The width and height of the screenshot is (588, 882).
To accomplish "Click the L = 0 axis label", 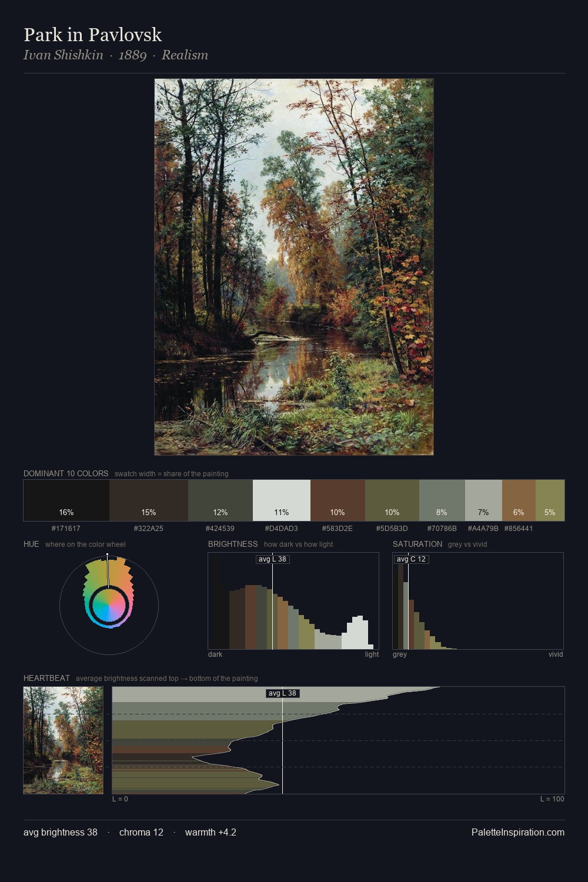I will tap(120, 799).
